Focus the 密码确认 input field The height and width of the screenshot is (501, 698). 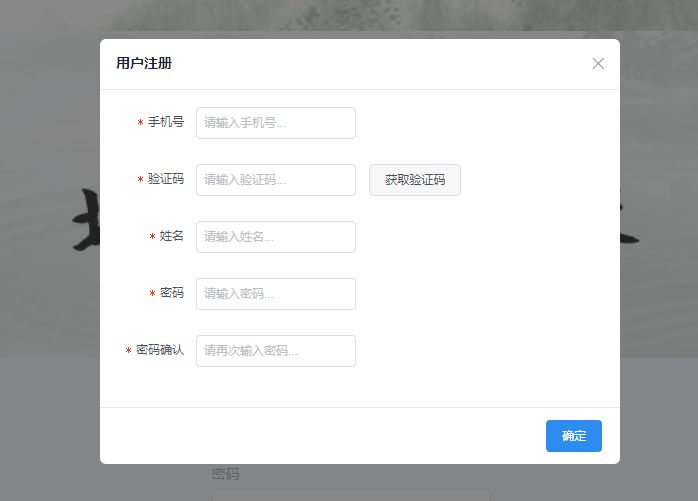(276, 351)
